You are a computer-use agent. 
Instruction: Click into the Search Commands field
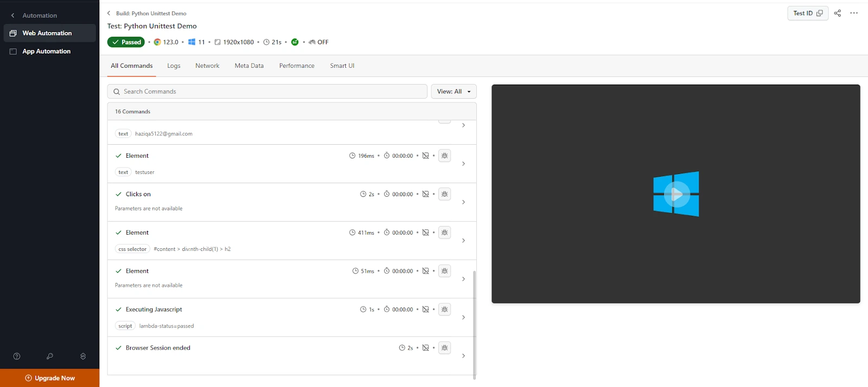coord(267,92)
